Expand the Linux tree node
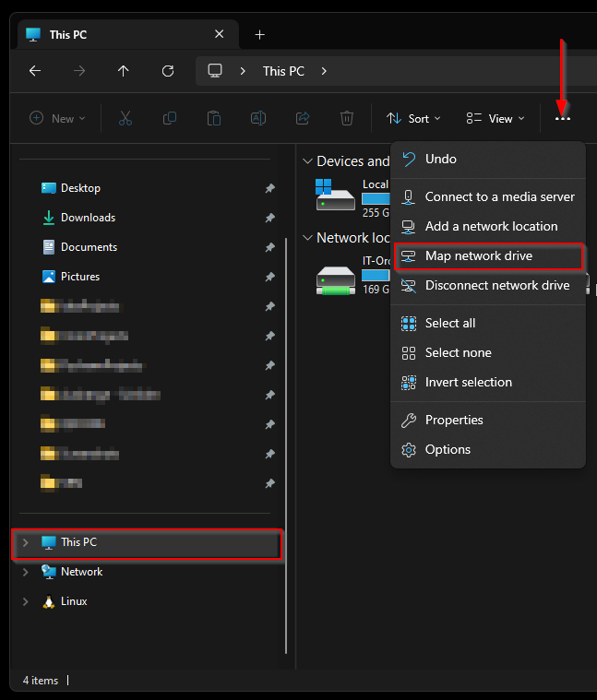 [x=26, y=601]
